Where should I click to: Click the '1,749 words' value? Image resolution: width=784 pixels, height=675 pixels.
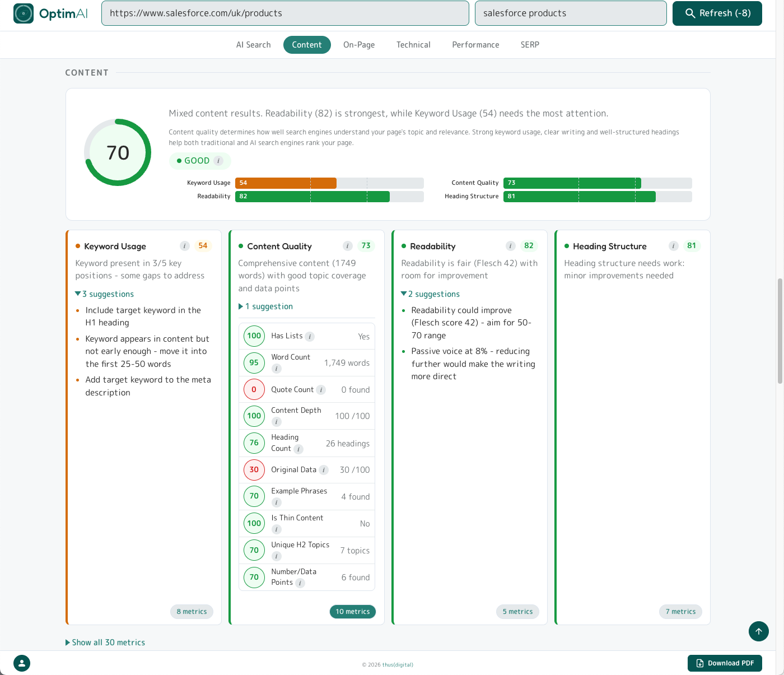[347, 363]
